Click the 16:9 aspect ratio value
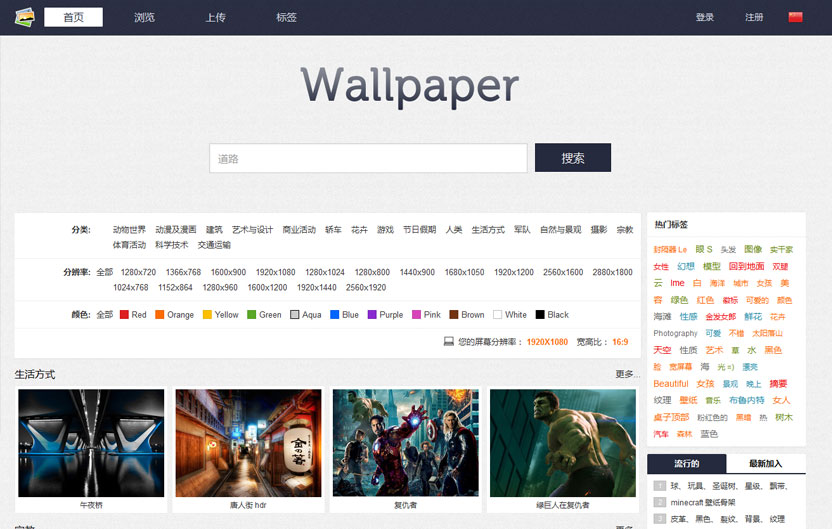 620,342
